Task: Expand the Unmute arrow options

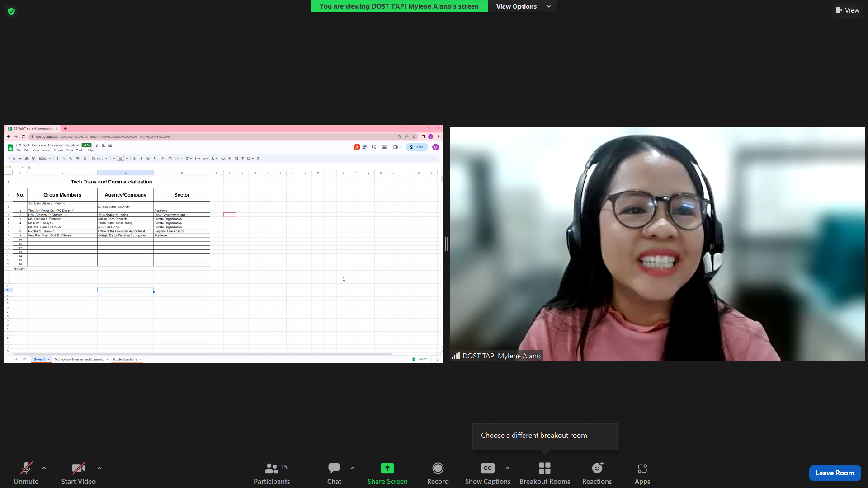Action: click(44, 468)
